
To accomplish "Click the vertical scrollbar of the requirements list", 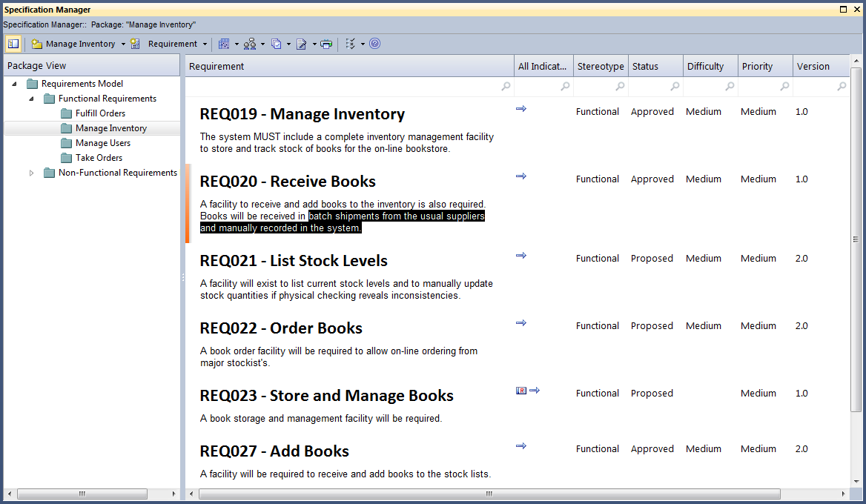I will coord(856,239).
